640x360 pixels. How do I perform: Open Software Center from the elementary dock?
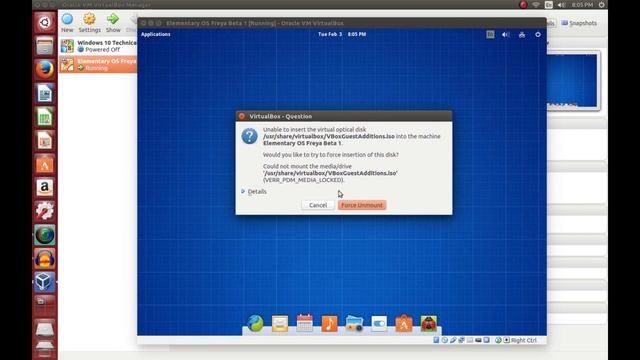[404, 323]
